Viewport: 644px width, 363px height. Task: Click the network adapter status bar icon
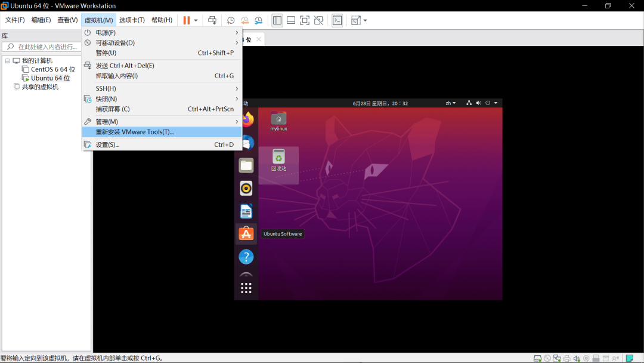557,358
